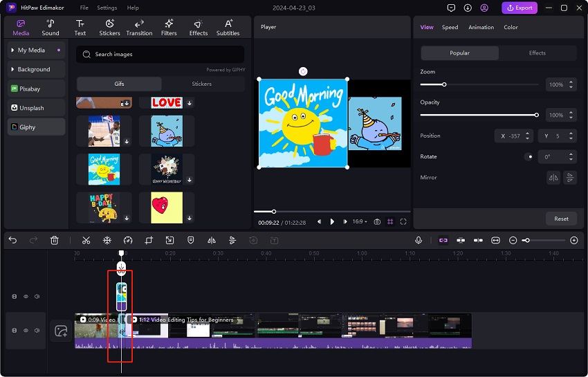Click the Reset button
This screenshot has width=588, height=377.
[561, 219]
